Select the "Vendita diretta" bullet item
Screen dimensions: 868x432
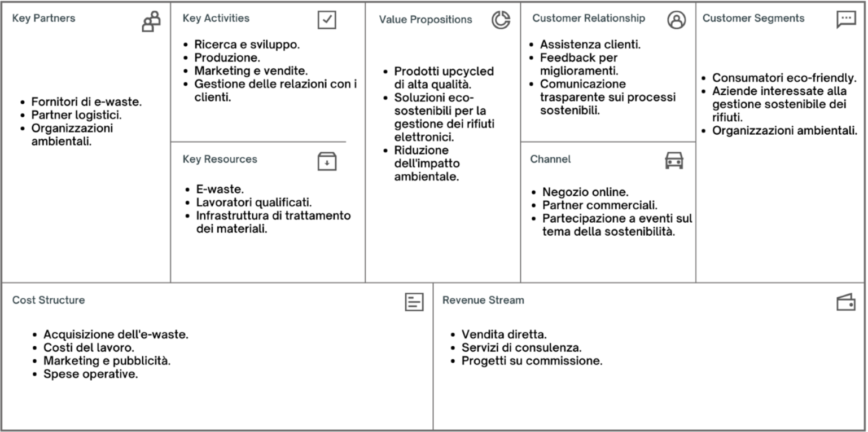click(504, 334)
